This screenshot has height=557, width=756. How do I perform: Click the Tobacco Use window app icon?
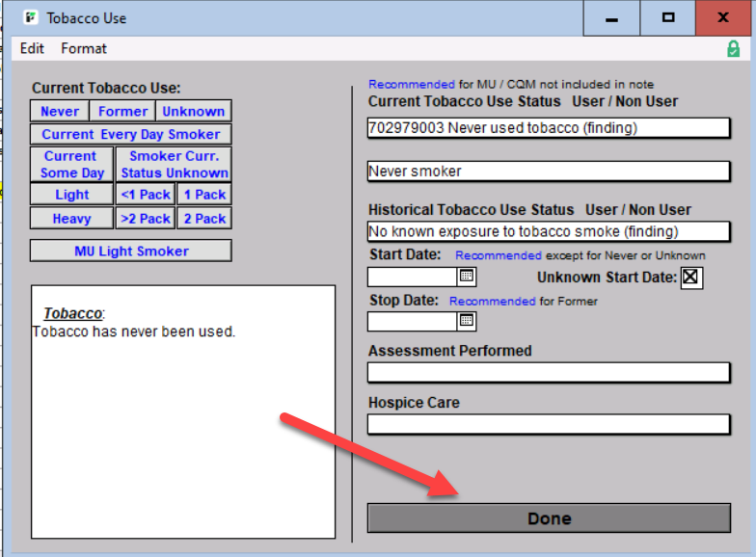pyautogui.click(x=31, y=17)
